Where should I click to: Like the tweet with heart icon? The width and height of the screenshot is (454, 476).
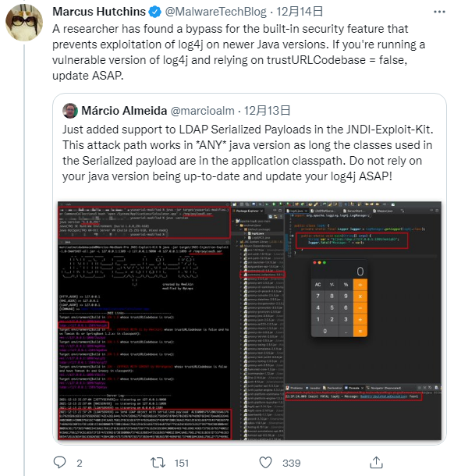pos(265,462)
